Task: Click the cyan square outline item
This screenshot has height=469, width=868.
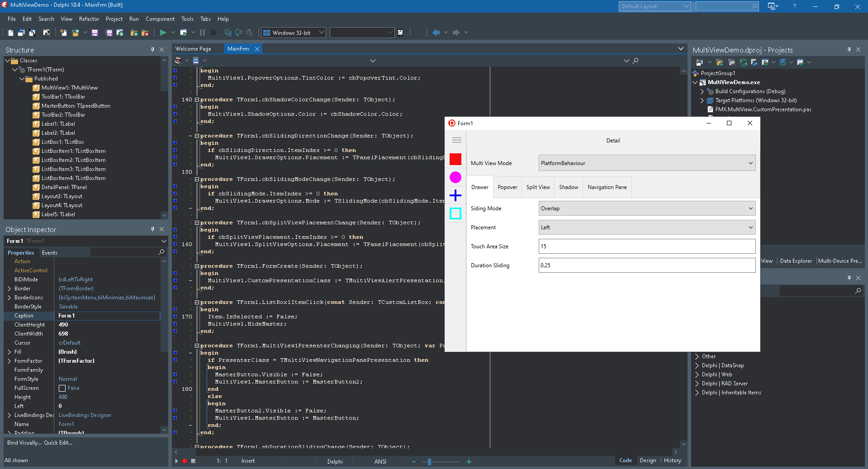Action: point(455,213)
